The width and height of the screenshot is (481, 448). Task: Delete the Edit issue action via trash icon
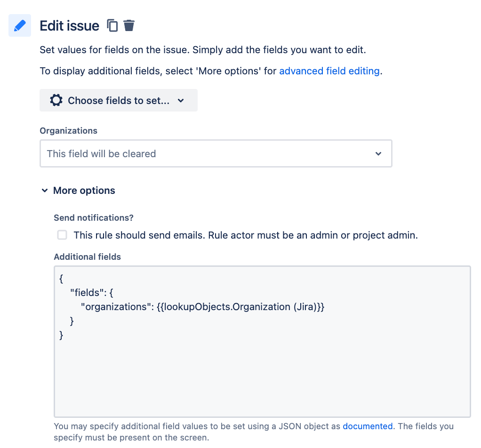[128, 25]
